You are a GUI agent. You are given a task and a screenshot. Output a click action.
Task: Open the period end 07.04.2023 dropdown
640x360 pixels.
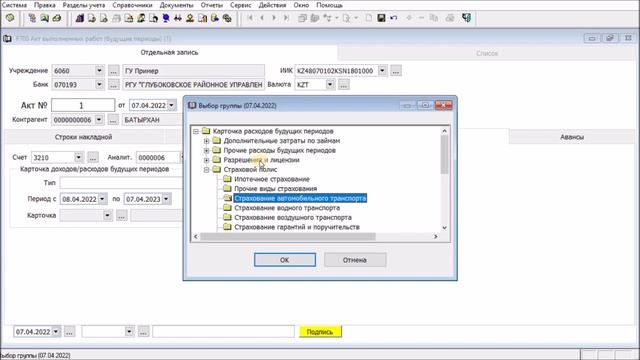[166, 199]
